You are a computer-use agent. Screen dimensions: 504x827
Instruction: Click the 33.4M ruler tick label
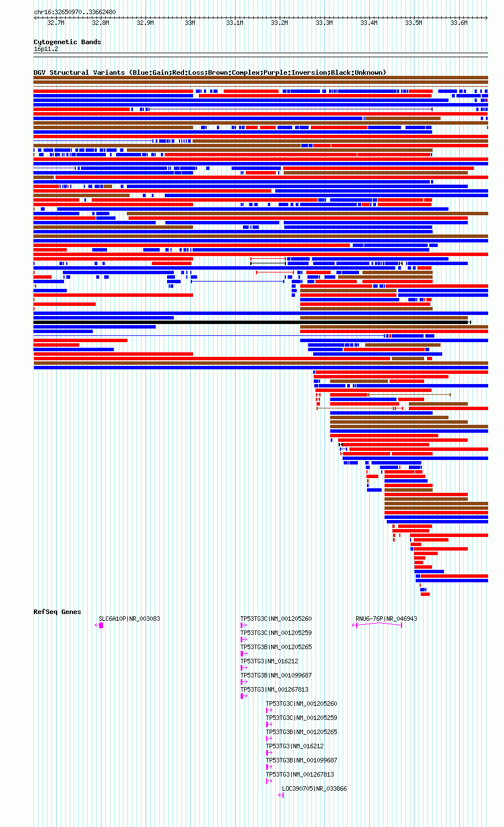[369, 23]
